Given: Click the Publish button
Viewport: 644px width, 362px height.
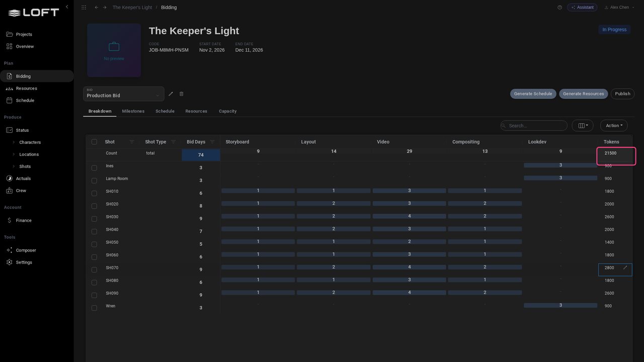Looking at the screenshot, I should (622, 94).
